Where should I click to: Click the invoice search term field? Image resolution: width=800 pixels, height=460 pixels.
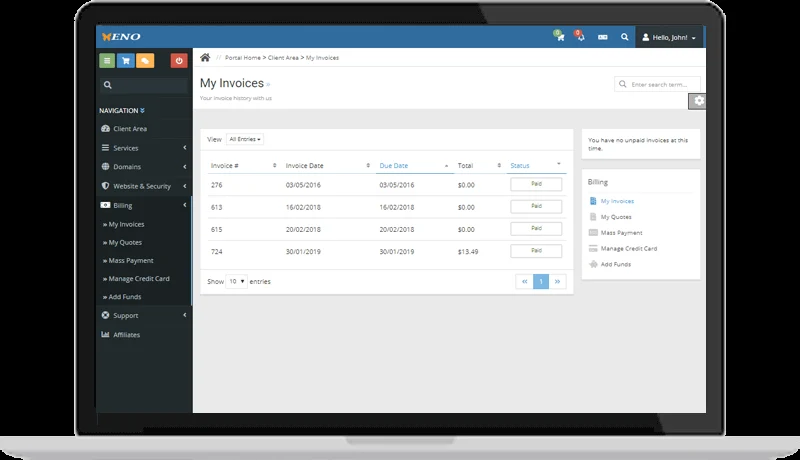click(658, 84)
